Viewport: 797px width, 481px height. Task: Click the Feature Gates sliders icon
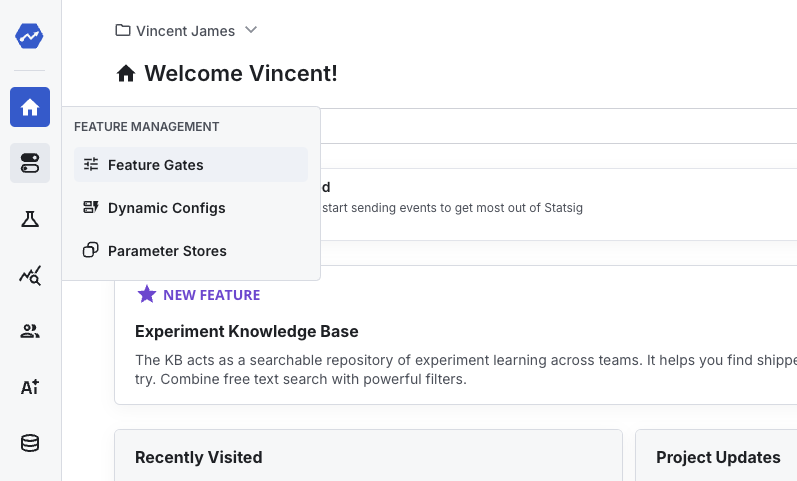click(x=91, y=165)
